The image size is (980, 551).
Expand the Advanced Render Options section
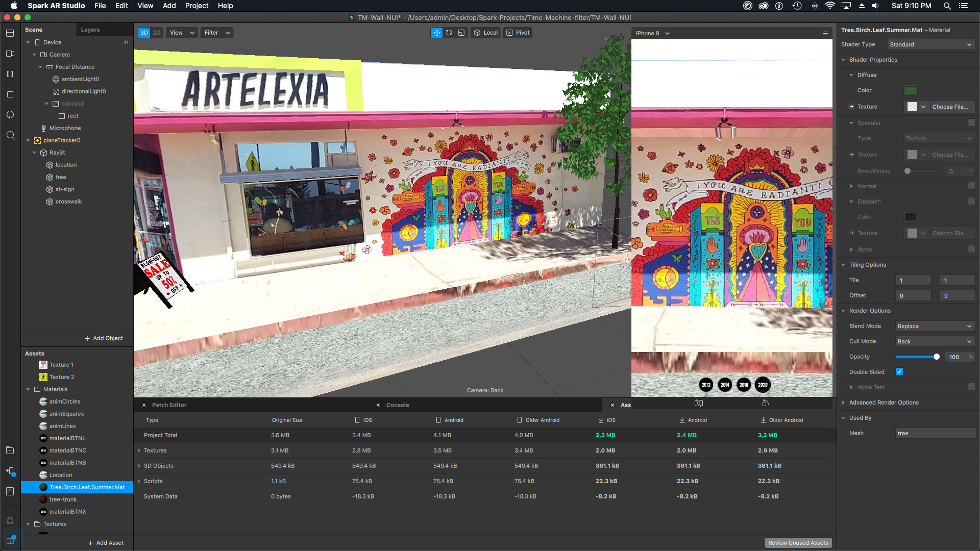point(883,403)
